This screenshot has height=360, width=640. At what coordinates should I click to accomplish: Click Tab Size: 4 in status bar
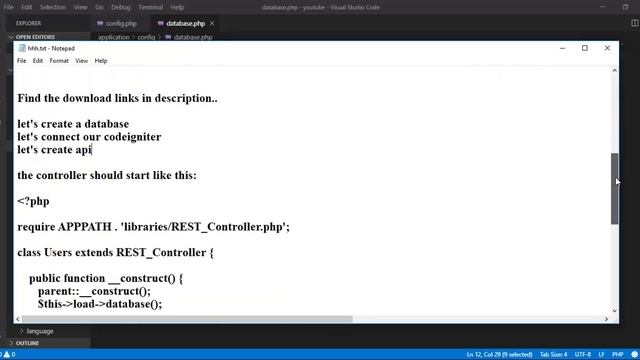point(553,354)
